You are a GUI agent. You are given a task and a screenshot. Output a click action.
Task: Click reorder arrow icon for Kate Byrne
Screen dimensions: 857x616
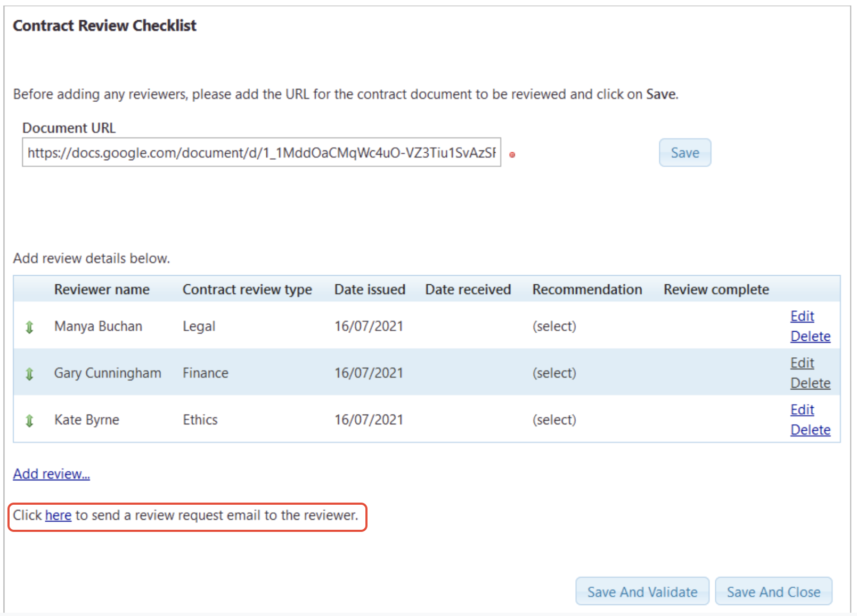coord(30,421)
